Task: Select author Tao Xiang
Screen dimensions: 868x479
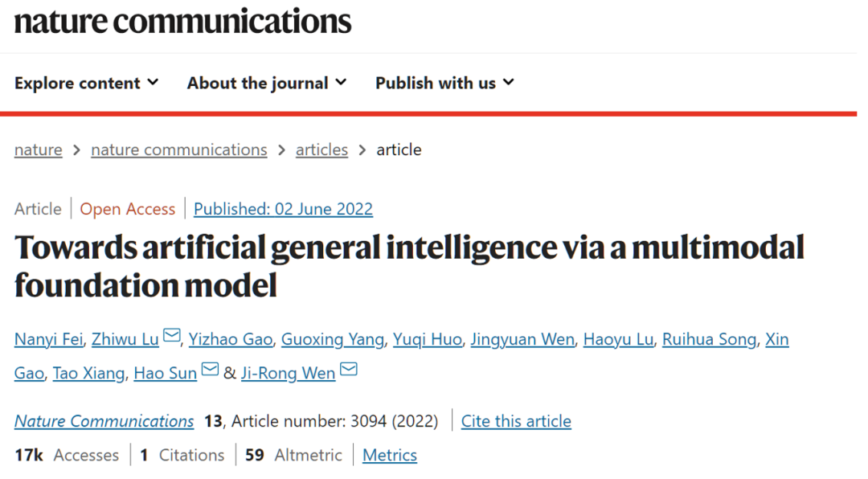Action: point(88,373)
